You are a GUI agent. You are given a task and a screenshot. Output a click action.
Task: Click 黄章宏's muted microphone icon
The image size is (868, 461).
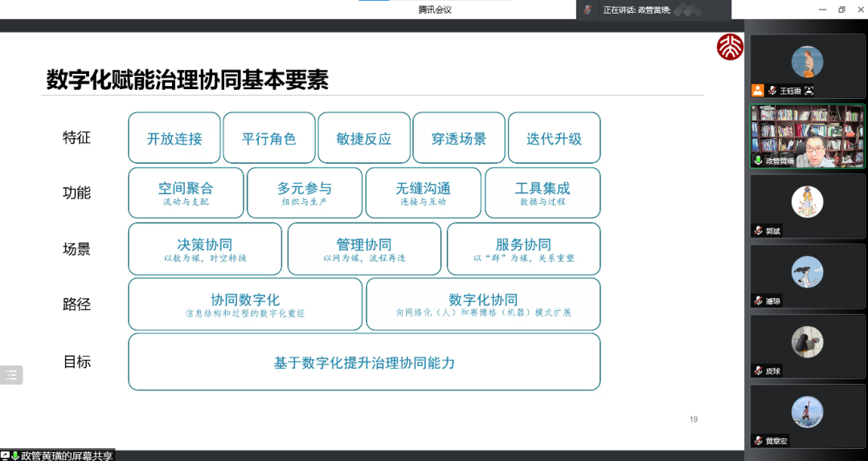[x=757, y=441]
